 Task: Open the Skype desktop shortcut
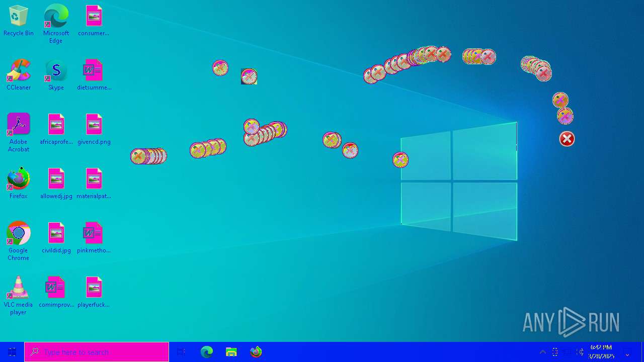[56, 75]
